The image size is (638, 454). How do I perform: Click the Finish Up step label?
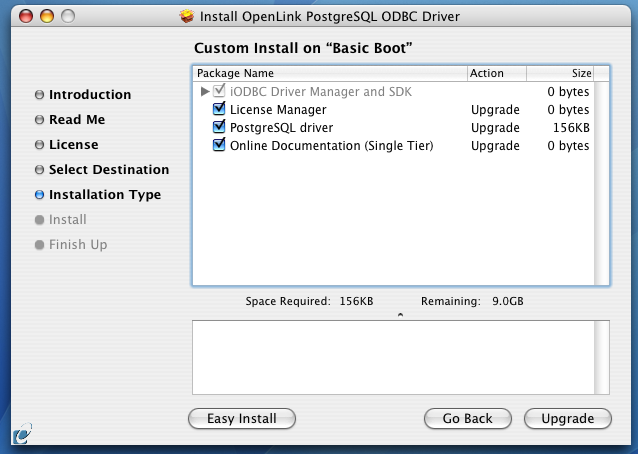click(78, 245)
